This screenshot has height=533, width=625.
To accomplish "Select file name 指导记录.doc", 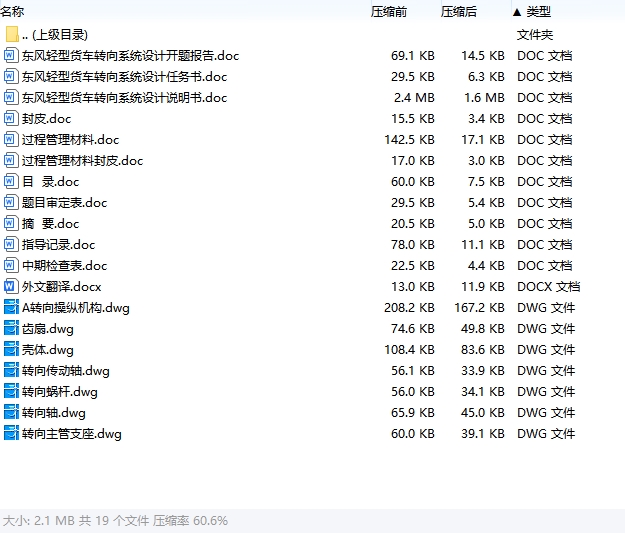I will click(x=58, y=245).
